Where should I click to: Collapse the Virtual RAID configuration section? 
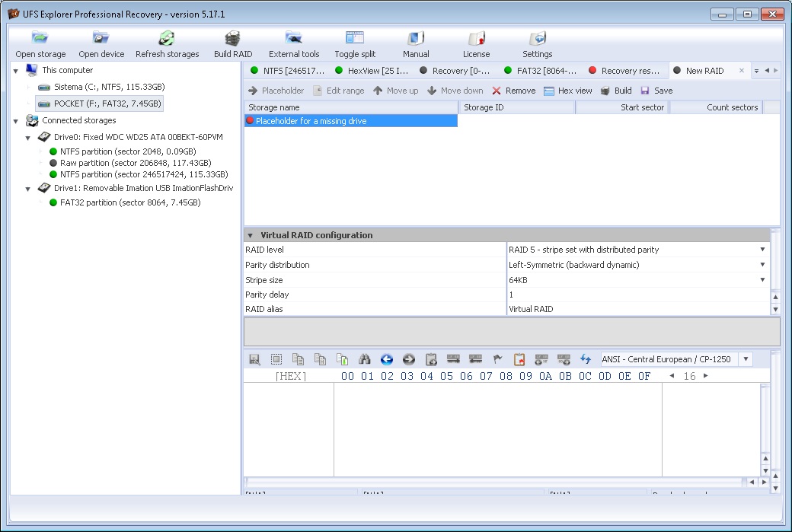(250, 235)
